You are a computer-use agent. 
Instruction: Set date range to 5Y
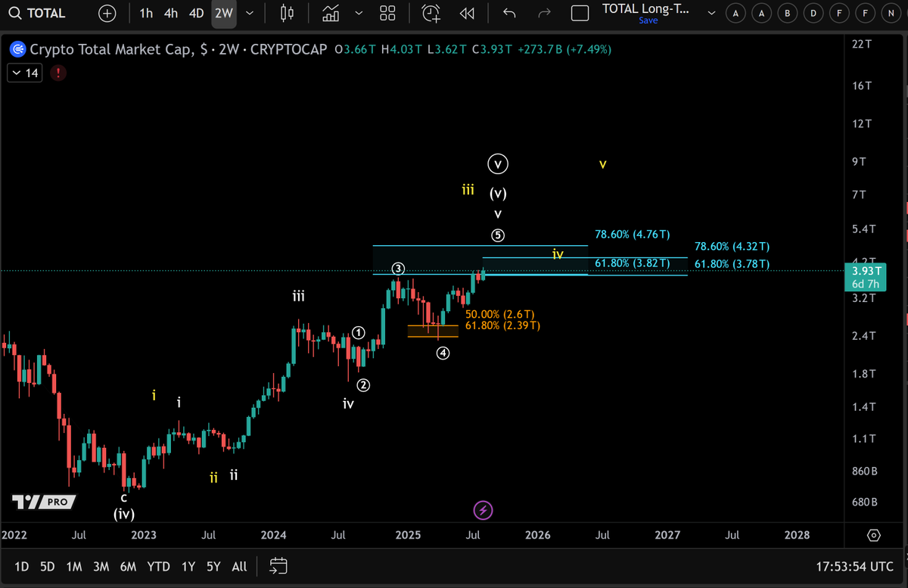pos(213,566)
